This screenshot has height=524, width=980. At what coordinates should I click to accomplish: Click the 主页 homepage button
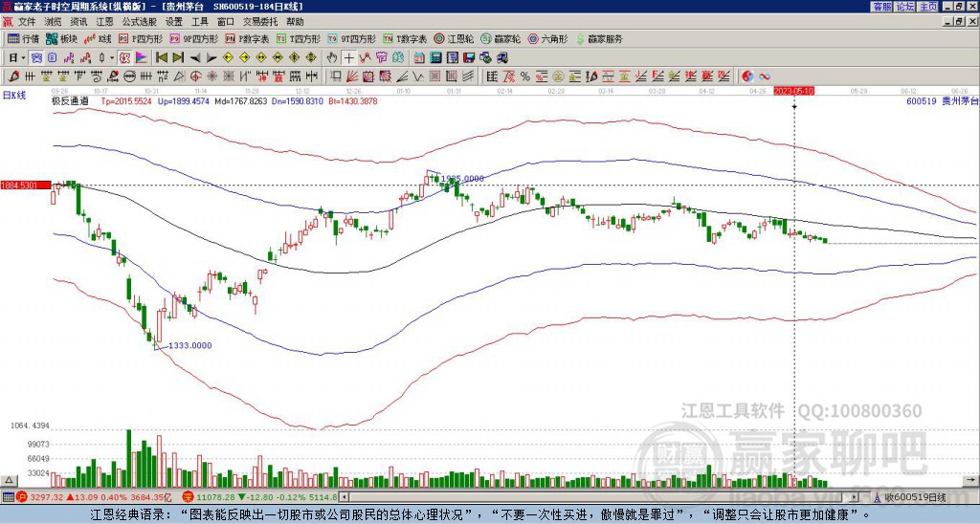coord(927,7)
